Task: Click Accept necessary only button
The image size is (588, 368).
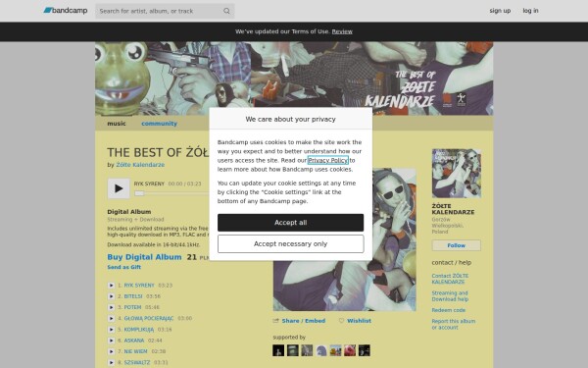Action: [291, 244]
